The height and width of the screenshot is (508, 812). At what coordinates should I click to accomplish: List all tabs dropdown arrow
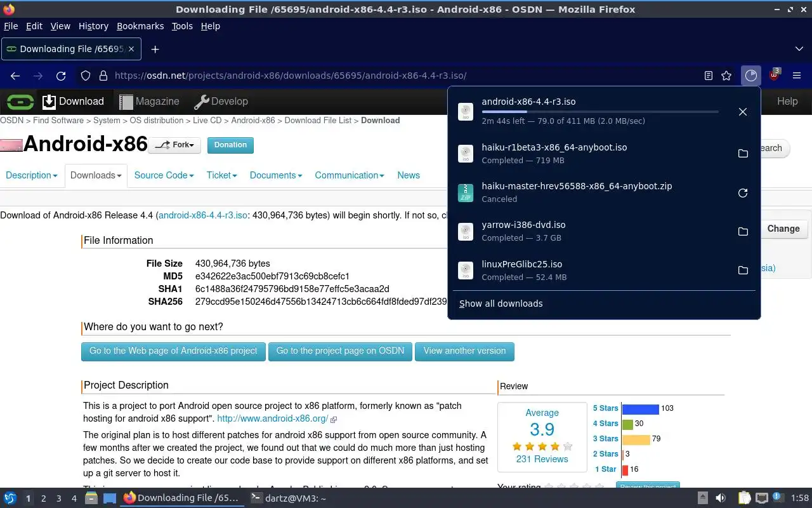click(799, 49)
